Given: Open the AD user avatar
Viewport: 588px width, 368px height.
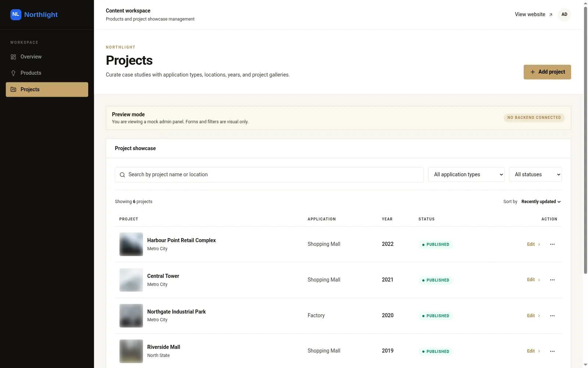Looking at the screenshot, I should coord(564,15).
